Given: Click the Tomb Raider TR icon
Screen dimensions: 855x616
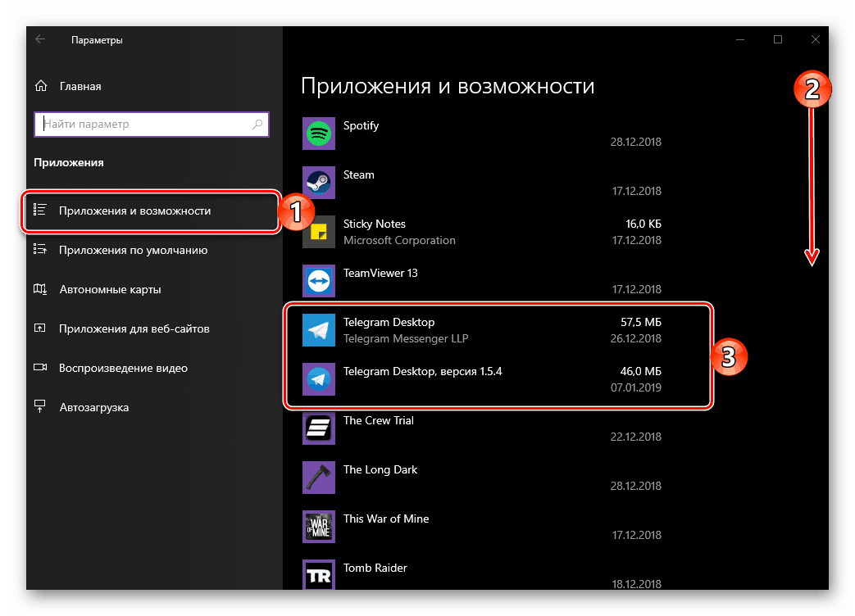Looking at the screenshot, I should (x=318, y=575).
